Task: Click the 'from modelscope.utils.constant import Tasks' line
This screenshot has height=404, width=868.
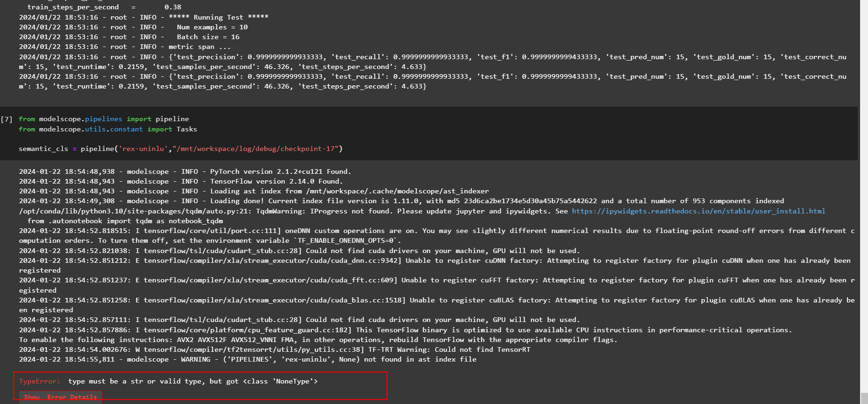Action: 108,129
